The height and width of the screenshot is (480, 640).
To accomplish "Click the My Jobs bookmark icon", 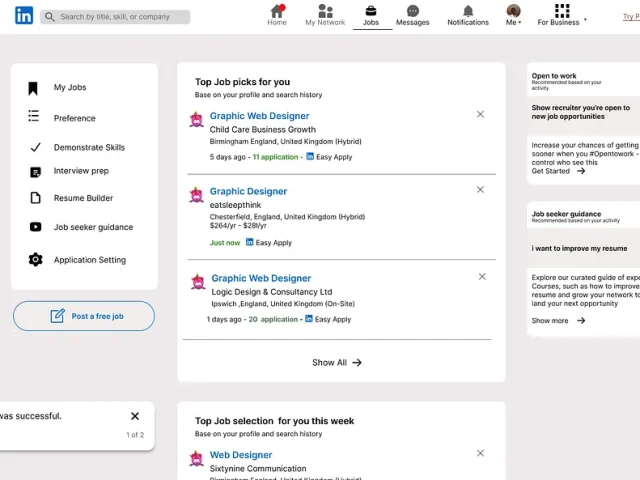I will pyautogui.click(x=33, y=88).
